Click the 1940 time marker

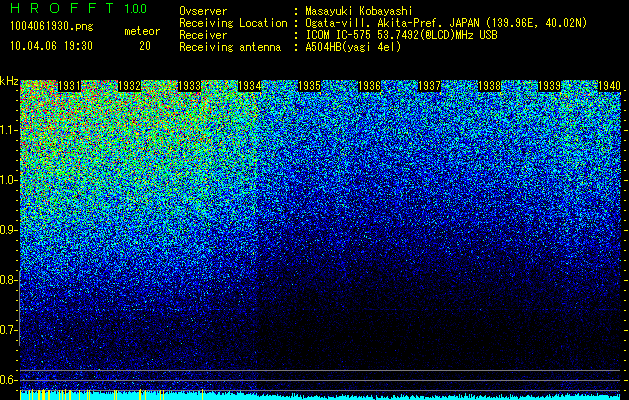point(609,86)
